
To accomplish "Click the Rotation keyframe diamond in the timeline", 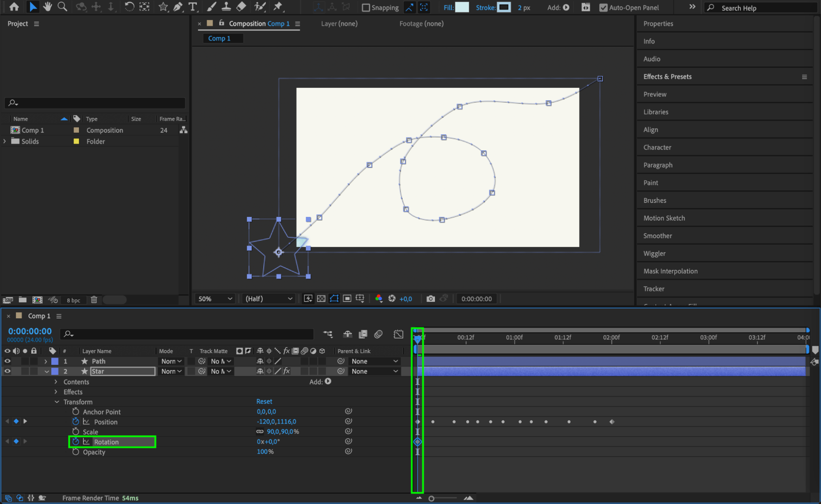I will pos(417,442).
